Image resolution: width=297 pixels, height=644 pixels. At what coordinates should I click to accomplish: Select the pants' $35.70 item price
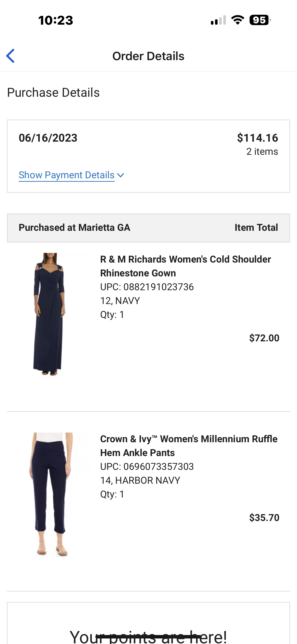(264, 518)
